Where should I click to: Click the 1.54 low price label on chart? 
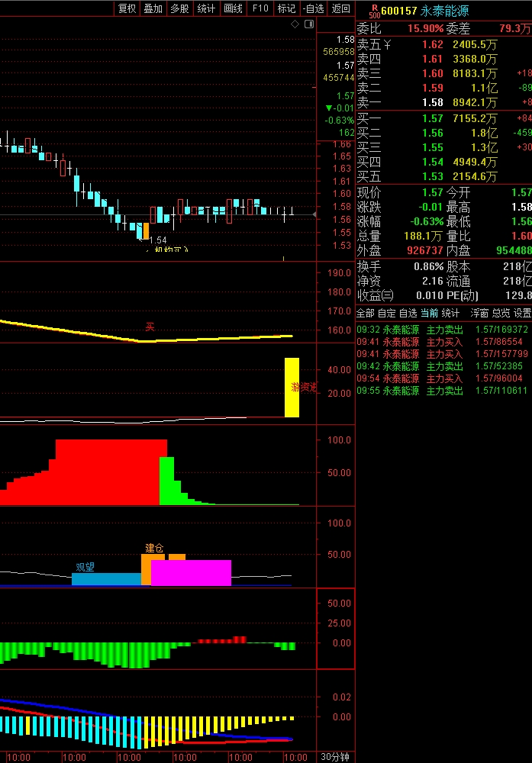pos(158,240)
